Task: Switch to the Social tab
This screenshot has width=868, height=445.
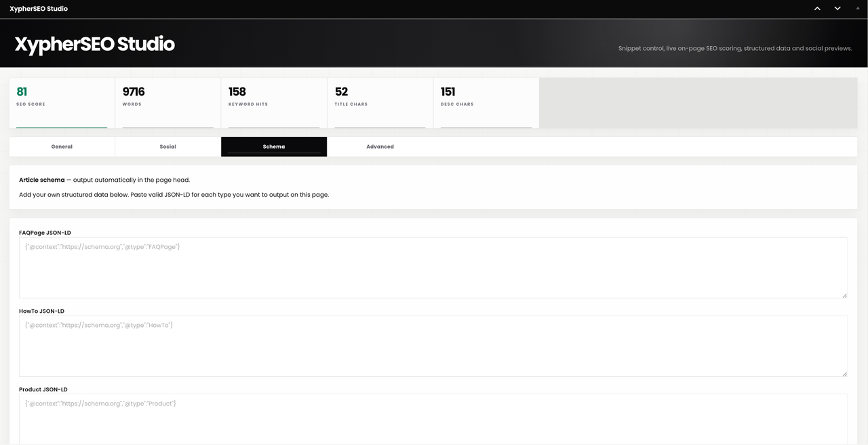Action: (x=167, y=147)
